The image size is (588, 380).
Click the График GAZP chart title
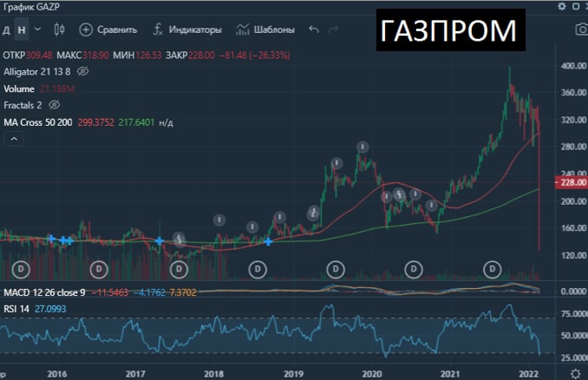tap(30, 6)
